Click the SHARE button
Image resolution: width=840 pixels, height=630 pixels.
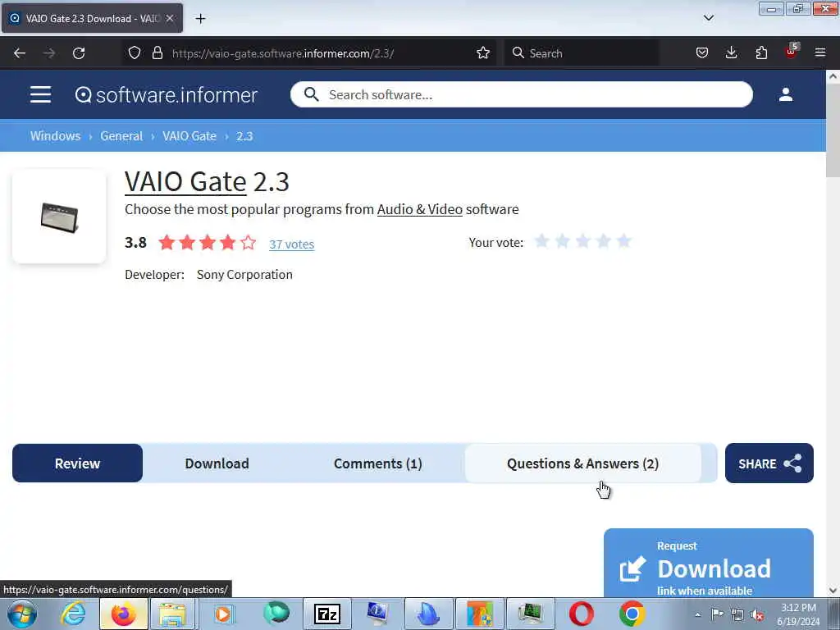click(769, 463)
